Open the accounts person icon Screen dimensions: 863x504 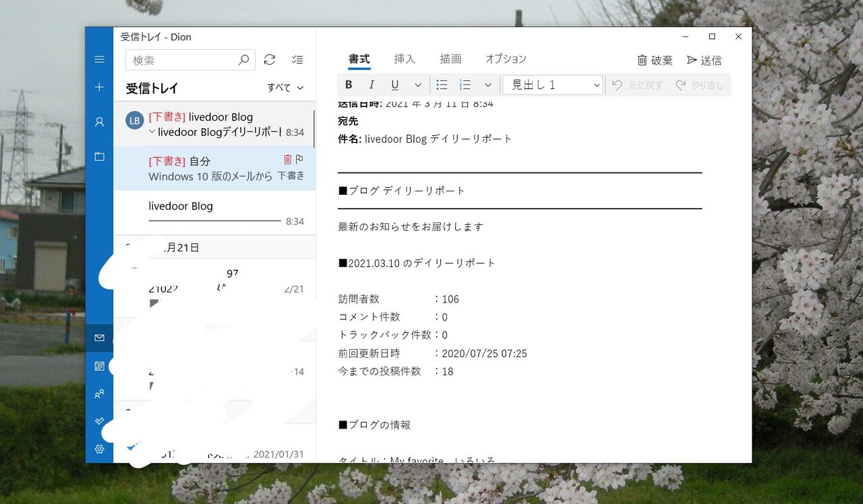pos(99,122)
